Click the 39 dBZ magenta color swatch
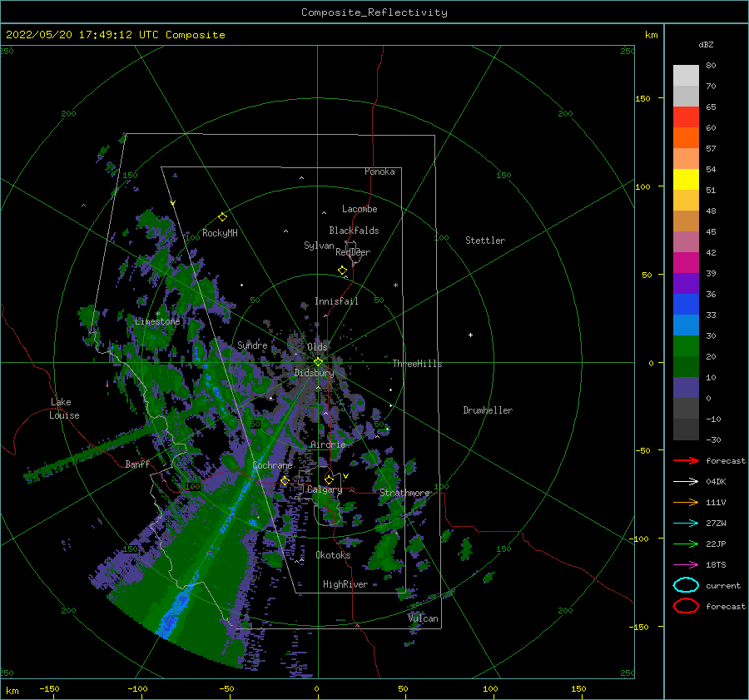Viewport: 749px width, 700px height. click(x=686, y=263)
